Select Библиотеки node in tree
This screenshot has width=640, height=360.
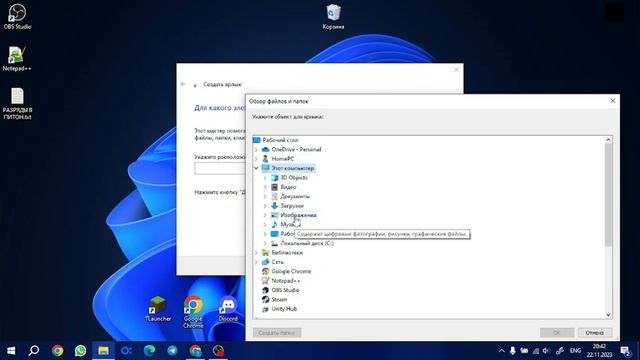287,253
